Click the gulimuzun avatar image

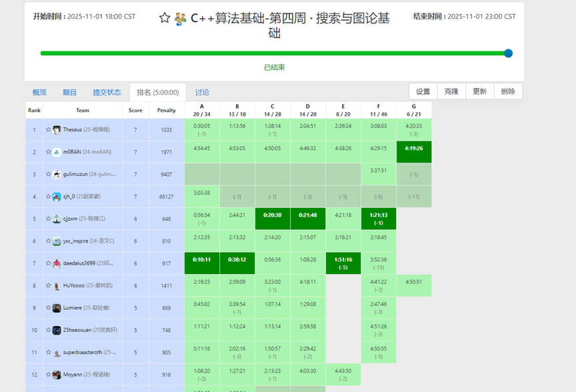(57, 175)
